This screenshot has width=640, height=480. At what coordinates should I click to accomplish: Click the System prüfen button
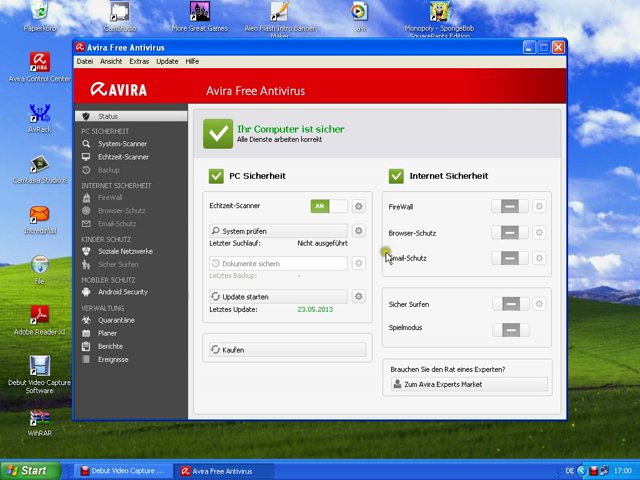point(278,231)
